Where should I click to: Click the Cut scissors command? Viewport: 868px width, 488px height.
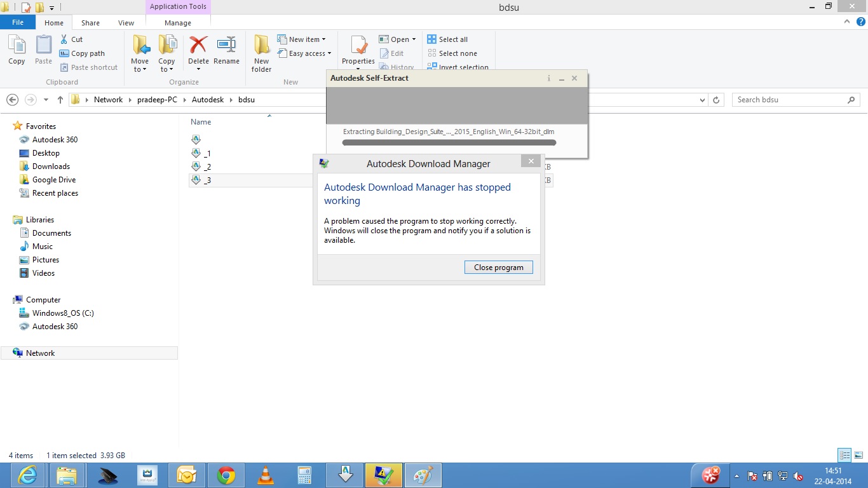tap(72, 39)
